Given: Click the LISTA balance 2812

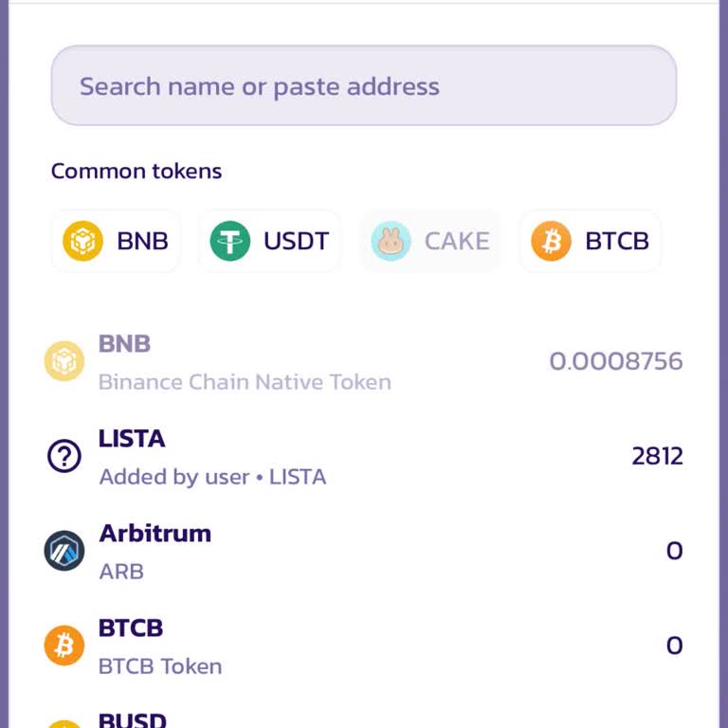Looking at the screenshot, I should (657, 456).
